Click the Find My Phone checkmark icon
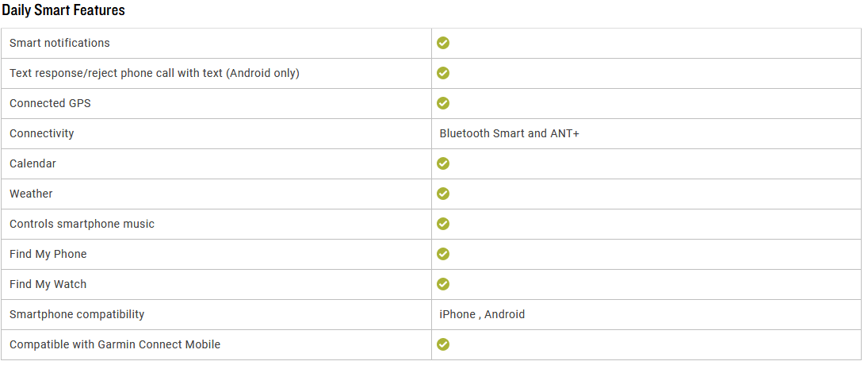868x365 pixels. [443, 254]
